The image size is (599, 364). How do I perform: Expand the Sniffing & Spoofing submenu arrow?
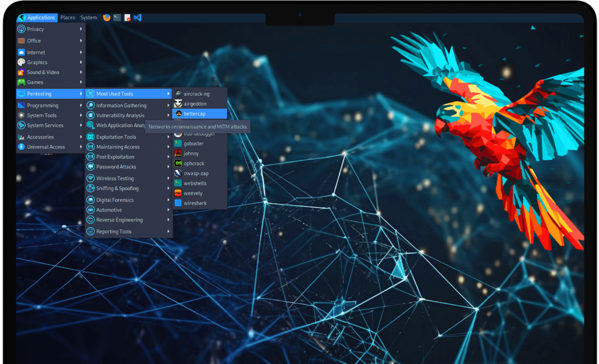tap(168, 189)
